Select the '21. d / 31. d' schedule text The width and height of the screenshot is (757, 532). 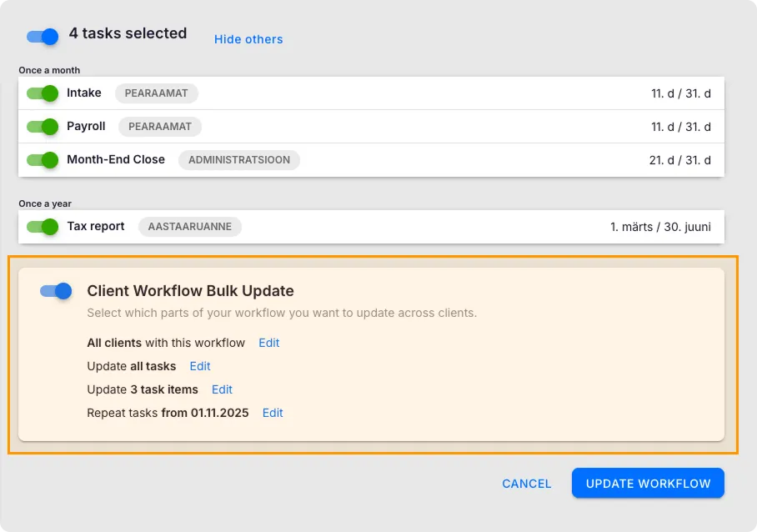coord(680,160)
